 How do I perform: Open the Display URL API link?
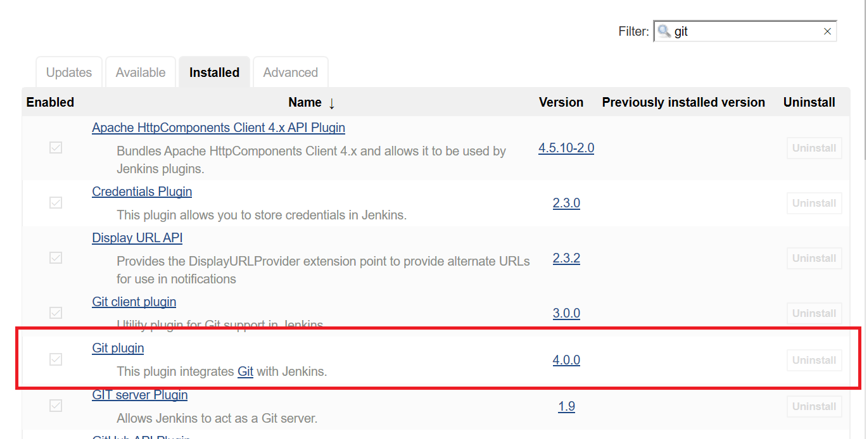137,238
